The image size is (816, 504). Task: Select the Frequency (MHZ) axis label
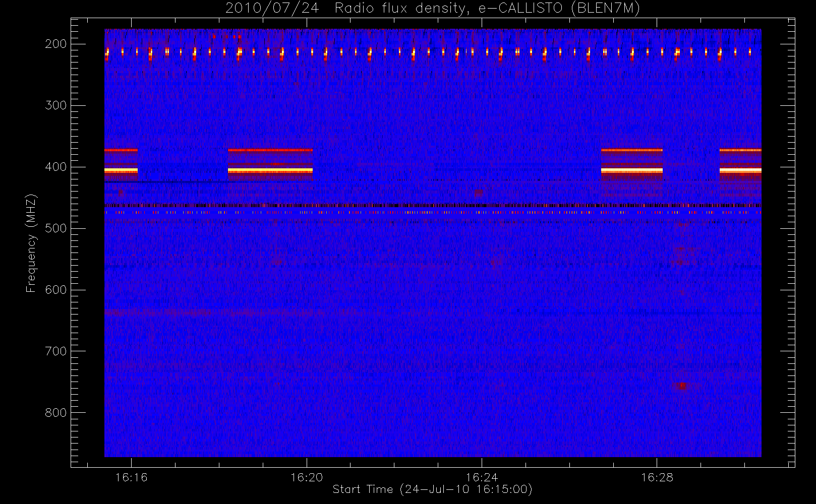click(31, 243)
